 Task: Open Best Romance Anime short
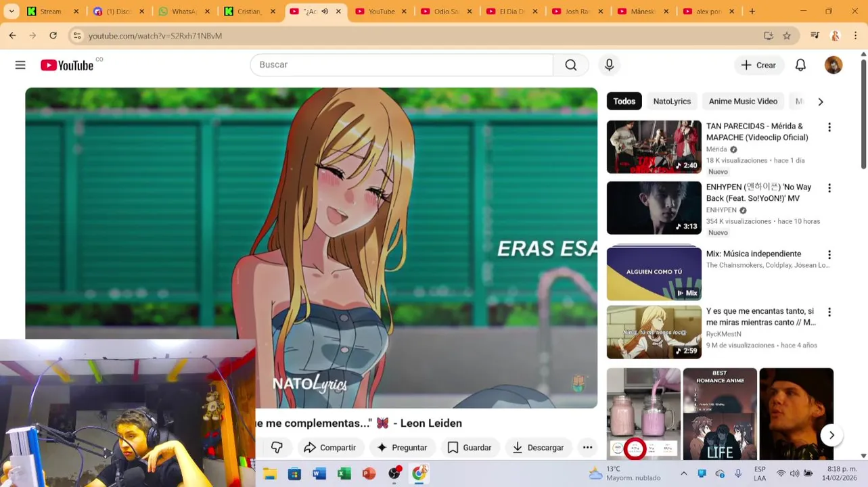click(720, 414)
